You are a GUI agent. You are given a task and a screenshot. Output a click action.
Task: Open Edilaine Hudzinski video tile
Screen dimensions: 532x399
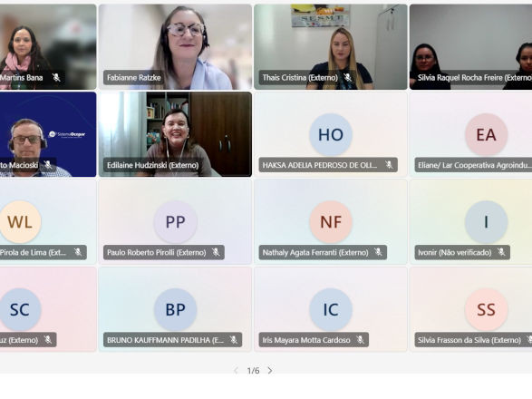[176, 134]
